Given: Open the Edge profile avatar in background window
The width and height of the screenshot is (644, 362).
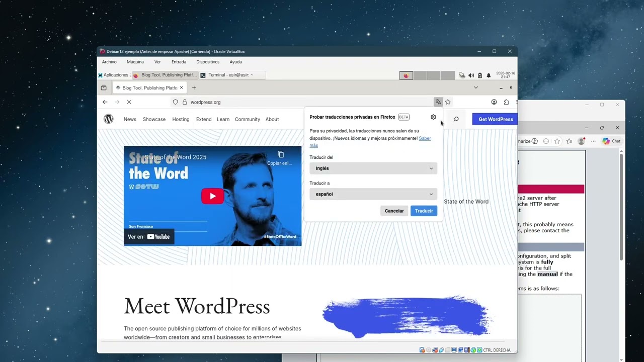Looking at the screenshot, I should pyautogui.click(x=582, y=141).
